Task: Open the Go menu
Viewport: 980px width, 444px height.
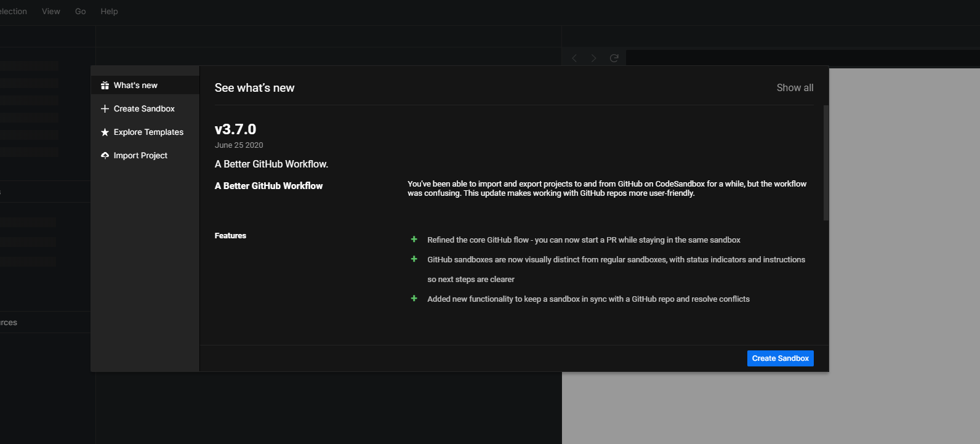Action: (x=81, y=12)
